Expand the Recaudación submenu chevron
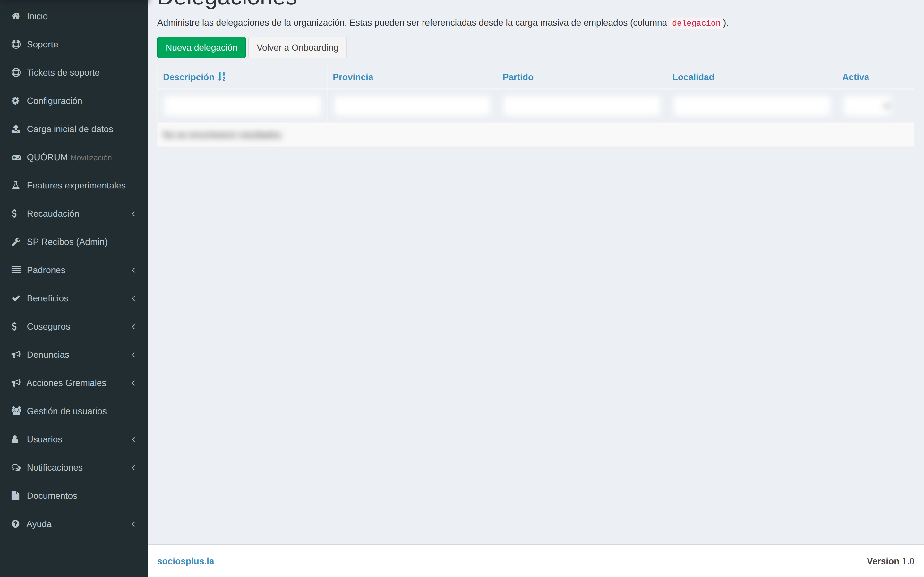 click(x=133, y=214)
